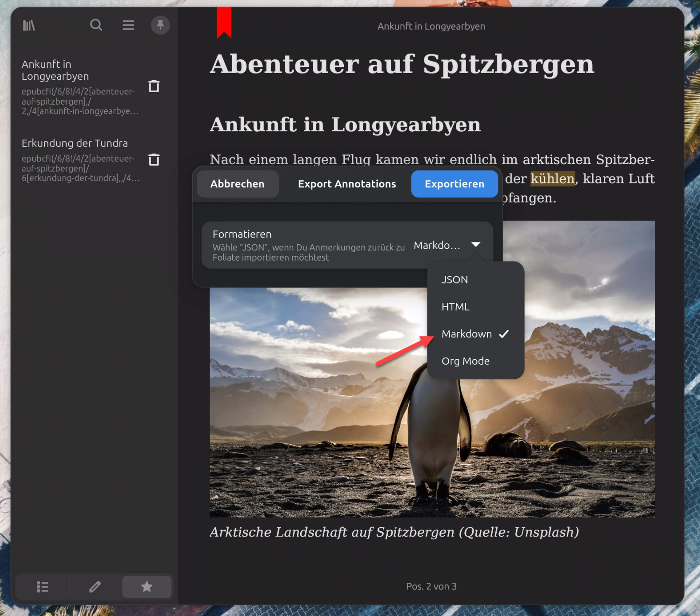This screenshot has height=616, width=700.
Task: Open the Erkundung der Tundra bookmark
Action: tap(74, 144)
